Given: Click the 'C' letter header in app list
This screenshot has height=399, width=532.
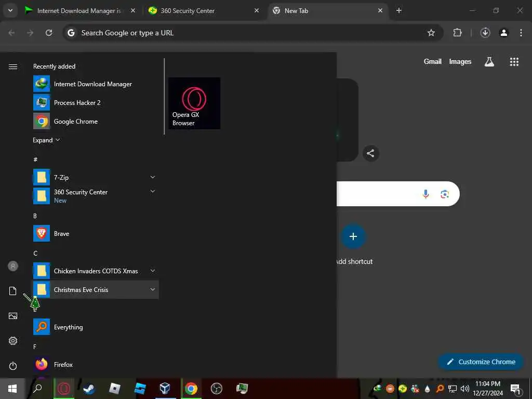Looking at the screenshot, I should (35, 253).
